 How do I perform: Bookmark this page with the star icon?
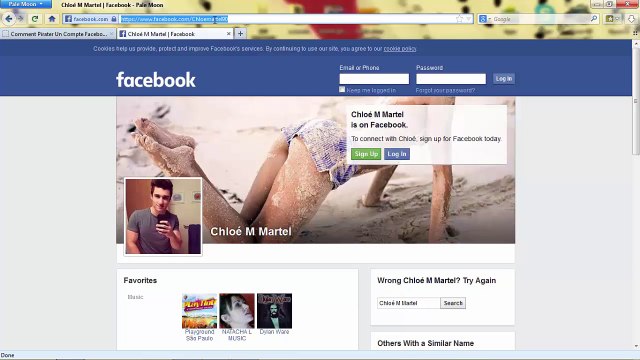point(459,19)
